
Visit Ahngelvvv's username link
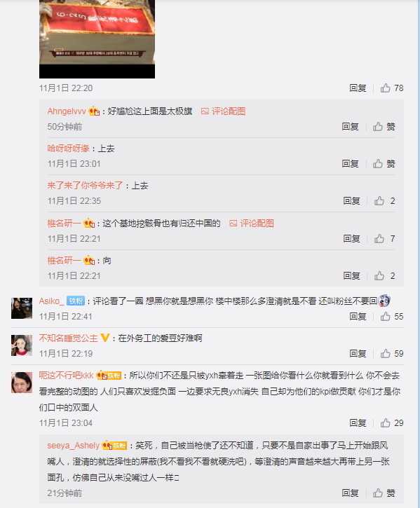click(x=67, y=111)
